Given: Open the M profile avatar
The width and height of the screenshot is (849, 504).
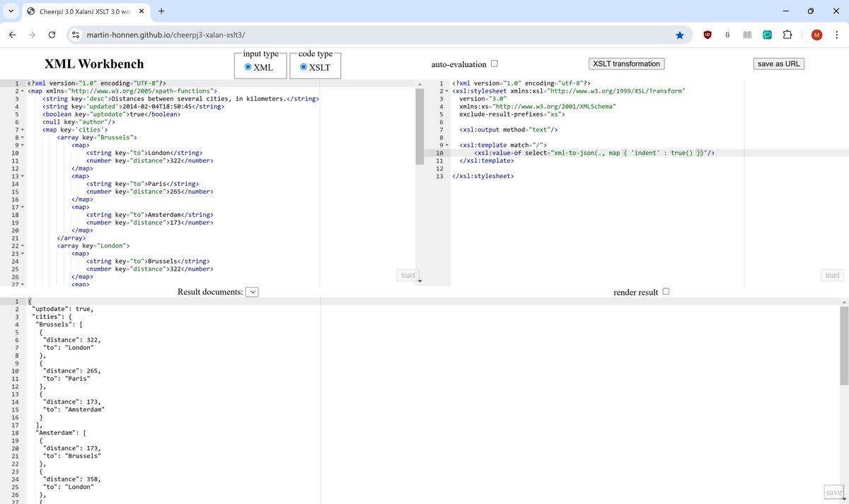Looking at the screenshot, I should pyautogui.click(x=816, y=35).
